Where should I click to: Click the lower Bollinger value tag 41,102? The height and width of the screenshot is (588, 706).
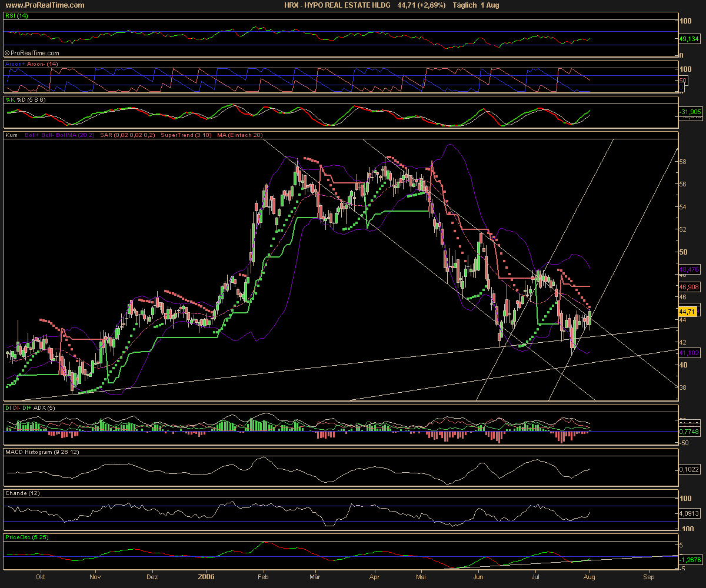pyautogui.click(x=688, y=352)
